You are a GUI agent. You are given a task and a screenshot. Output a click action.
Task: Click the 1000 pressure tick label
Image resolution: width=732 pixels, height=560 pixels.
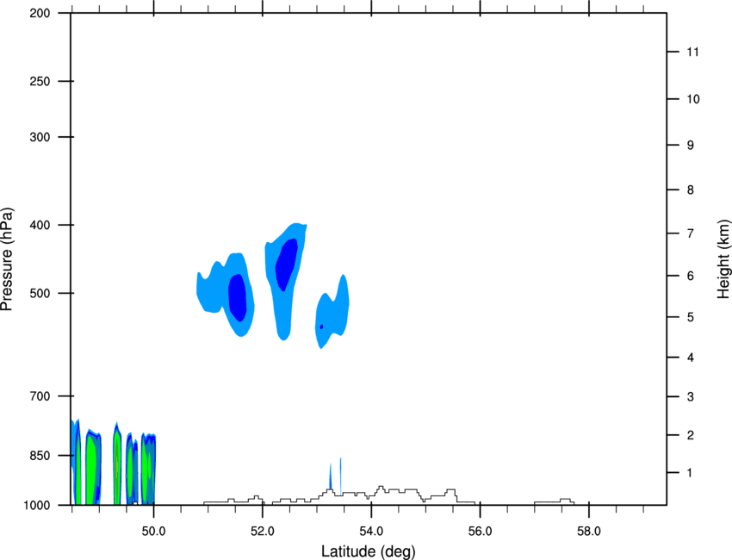coord(37,506)
